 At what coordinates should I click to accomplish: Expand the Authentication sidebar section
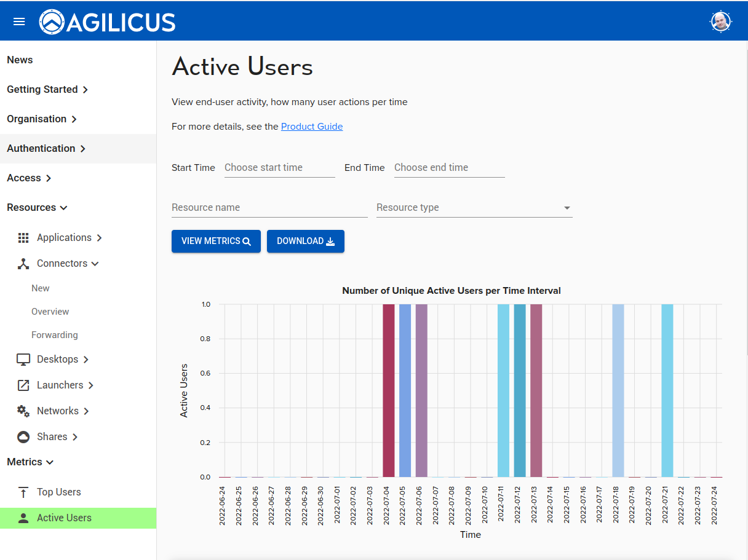[x=46, y=149]
